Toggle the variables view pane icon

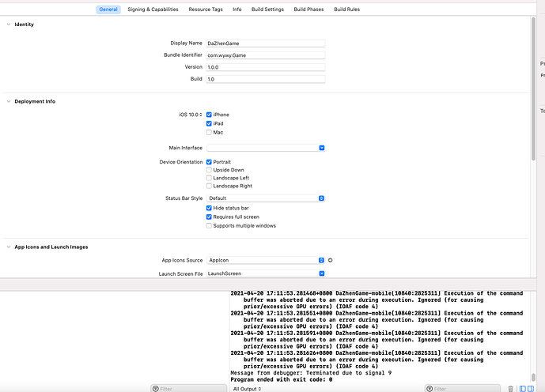click(522, 389)
